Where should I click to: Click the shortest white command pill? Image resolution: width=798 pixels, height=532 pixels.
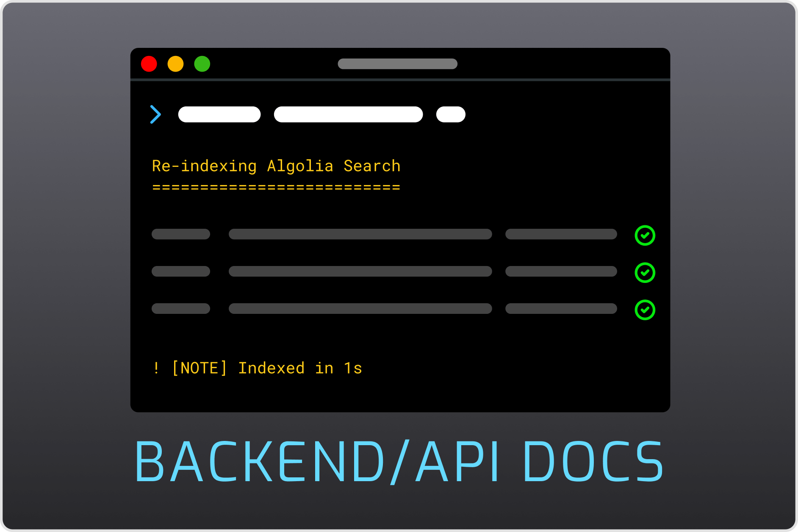click(x=451, y=114)
